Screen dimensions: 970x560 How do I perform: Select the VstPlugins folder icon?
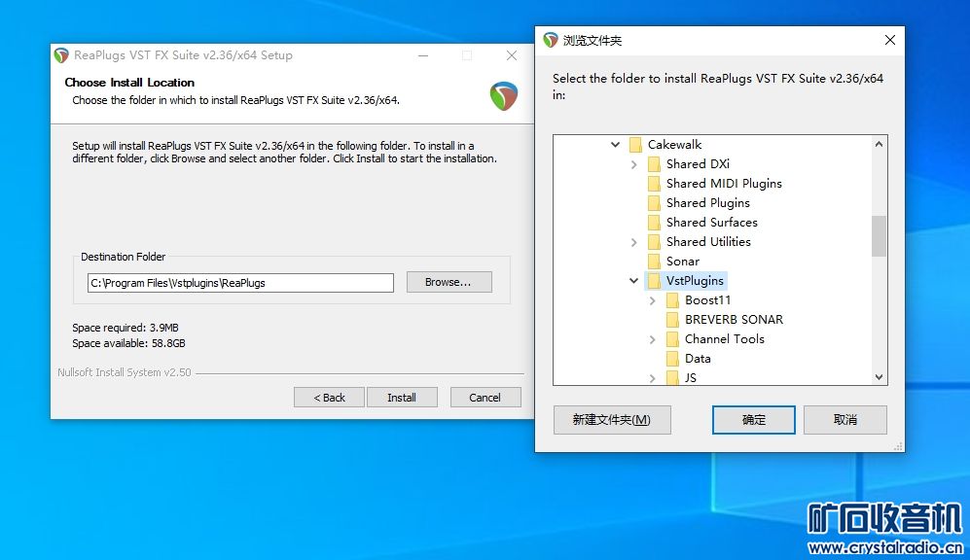[x=654, y=281]
